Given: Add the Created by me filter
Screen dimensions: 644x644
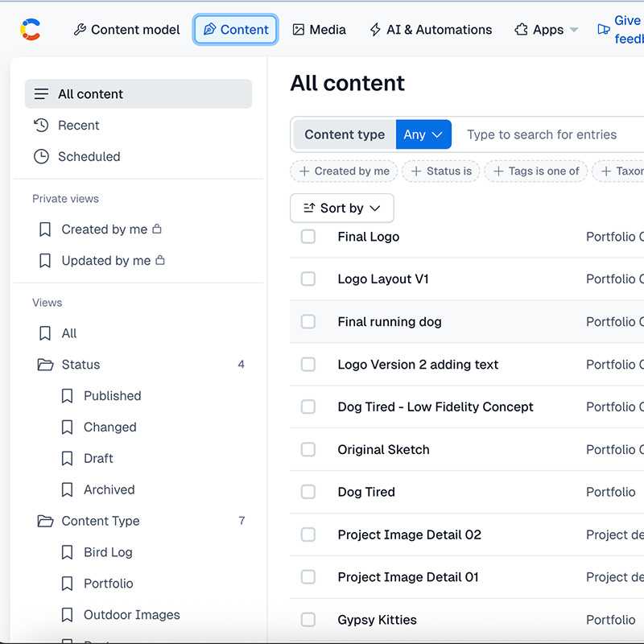Looking at the screenshot, I should 344,171.
